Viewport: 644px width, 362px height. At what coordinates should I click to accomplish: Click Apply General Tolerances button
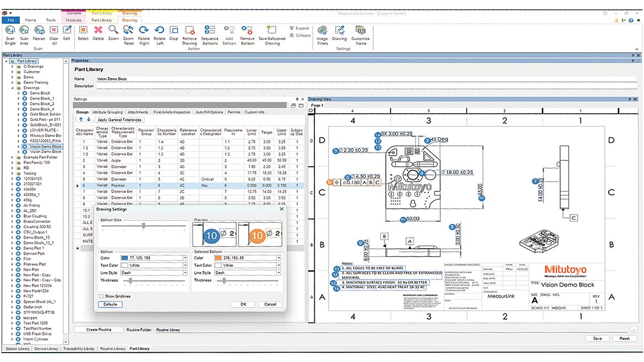tap(119, 120)
